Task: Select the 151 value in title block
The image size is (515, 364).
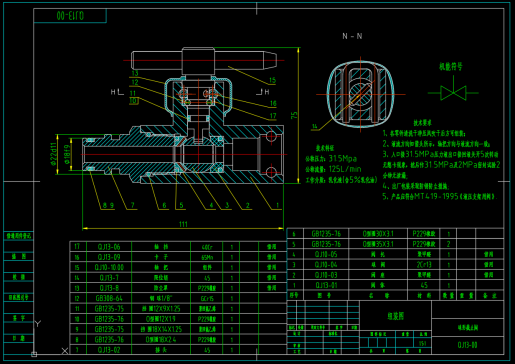Action: 422,343
